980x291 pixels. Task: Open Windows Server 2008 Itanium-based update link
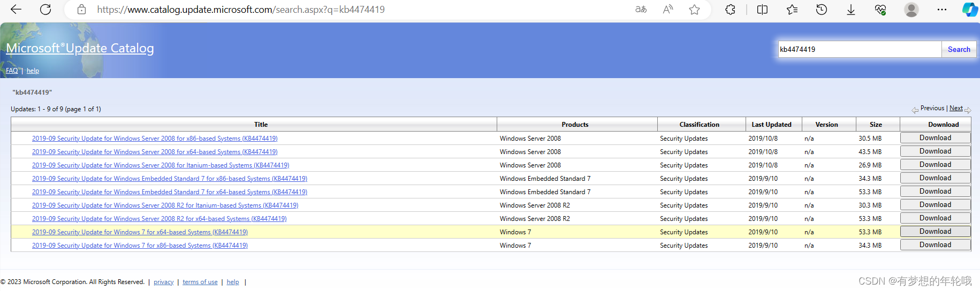161,165
